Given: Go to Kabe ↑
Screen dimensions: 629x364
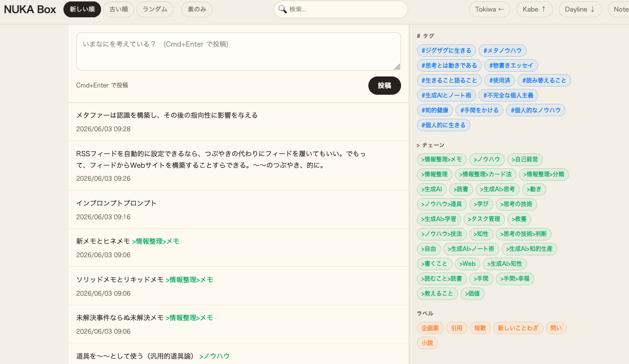Looking at the screenshot, I should [534, 9].
